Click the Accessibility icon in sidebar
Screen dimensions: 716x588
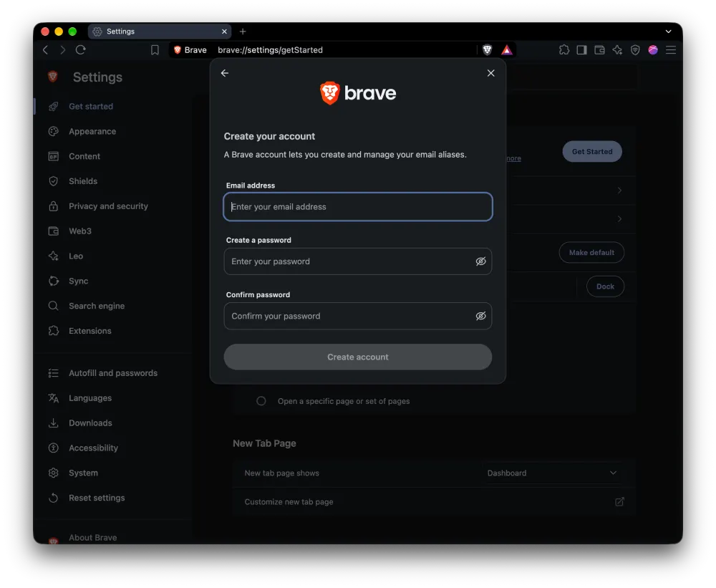54,448
